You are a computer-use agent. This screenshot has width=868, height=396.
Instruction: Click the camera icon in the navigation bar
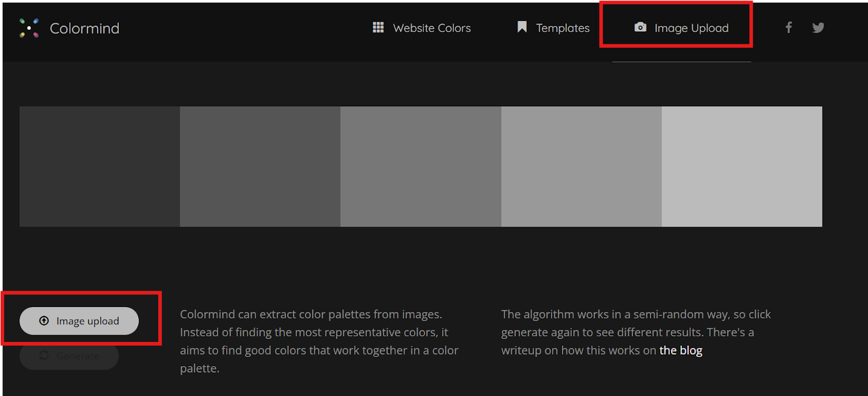(640, 27)
